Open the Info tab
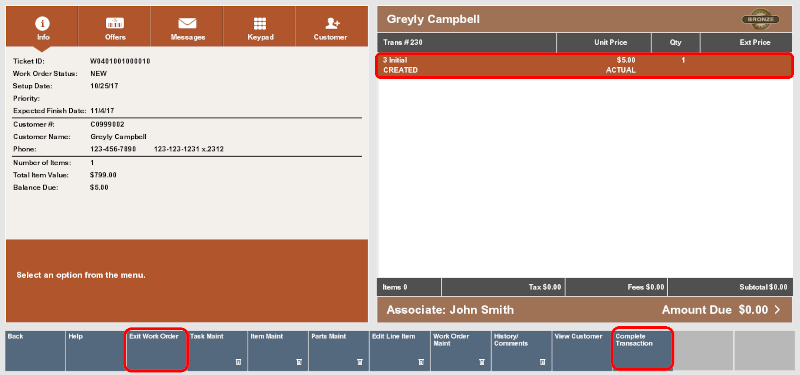This screenshot has height=375, width=800. click(42, 27)
